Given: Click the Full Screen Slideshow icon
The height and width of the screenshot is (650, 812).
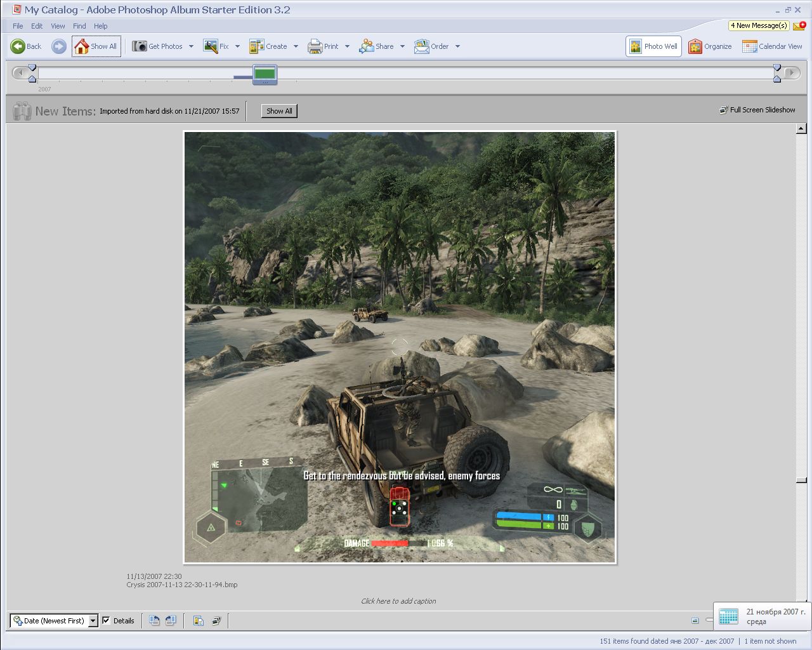Looking at the screenshot, I should coord(723,110).
